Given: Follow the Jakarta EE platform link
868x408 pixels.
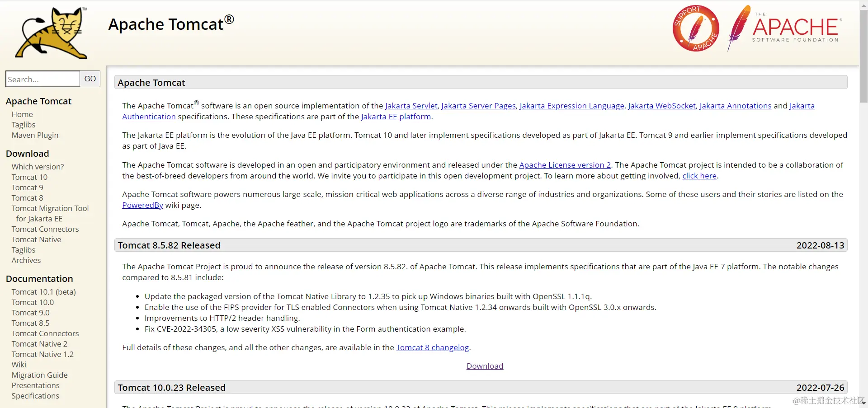Looking at the screenshot, I should 396,117.
